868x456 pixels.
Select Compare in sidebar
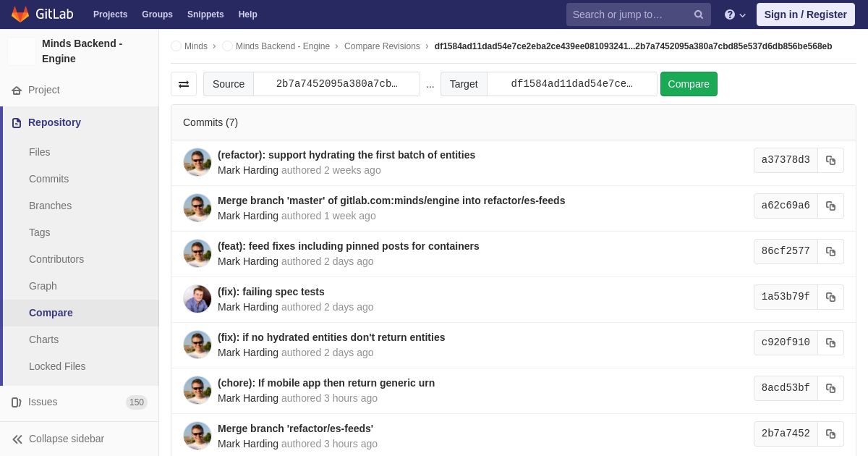click(x=51, y=313)
